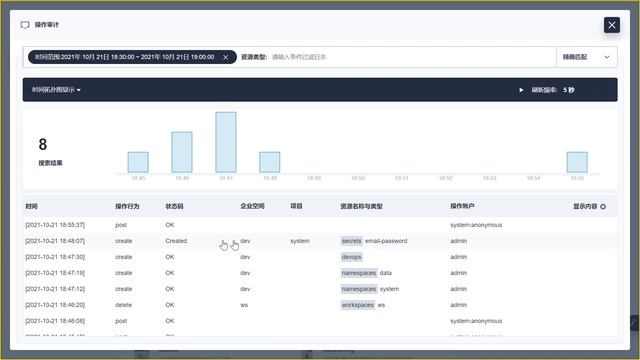
Task: Click the email-password resource name
Action: pyautogui.click(x=386, y=241)
